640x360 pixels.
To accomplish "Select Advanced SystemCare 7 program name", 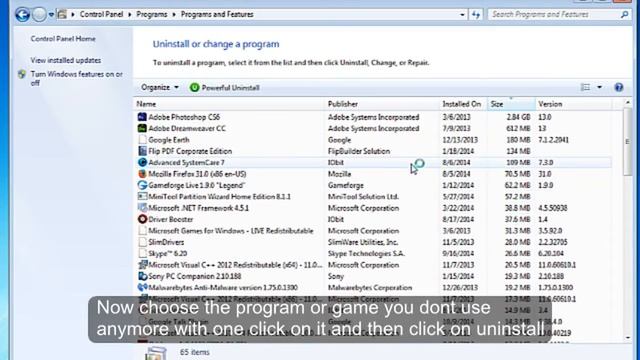I will [187, 162].
